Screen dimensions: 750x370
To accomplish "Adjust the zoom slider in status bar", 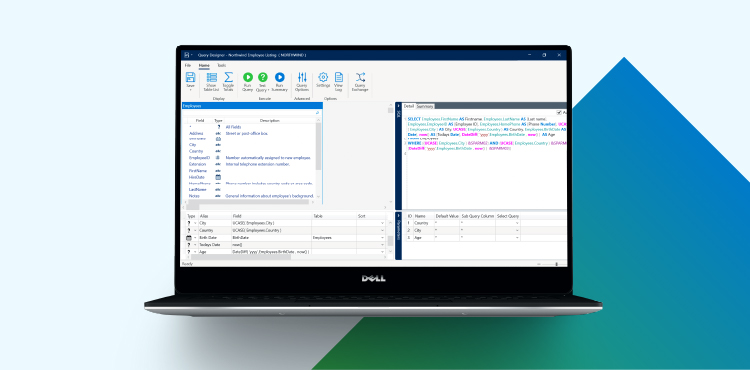I will coord(556,264).
